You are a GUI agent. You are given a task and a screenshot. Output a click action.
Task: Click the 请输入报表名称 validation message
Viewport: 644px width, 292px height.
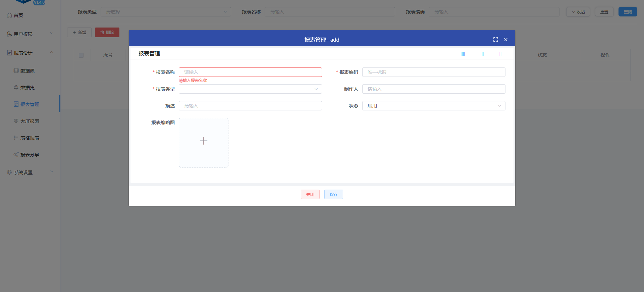pyautogui.click(x=193, y=81)
